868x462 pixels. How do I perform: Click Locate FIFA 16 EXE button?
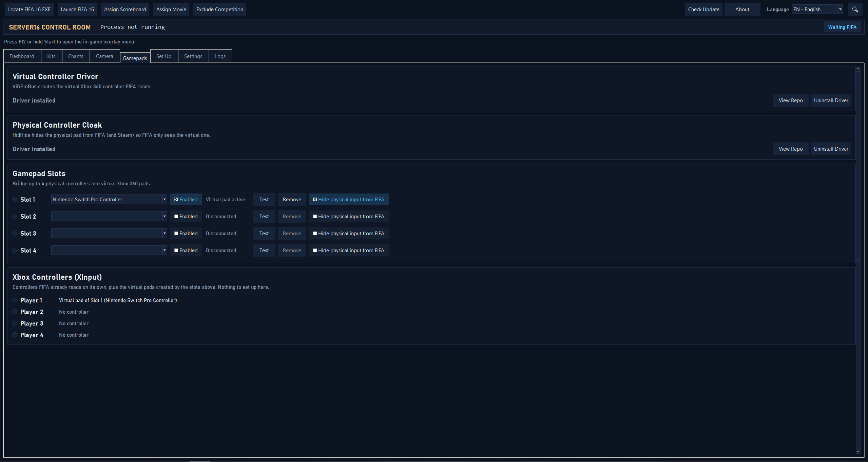(x=29, y=10)
